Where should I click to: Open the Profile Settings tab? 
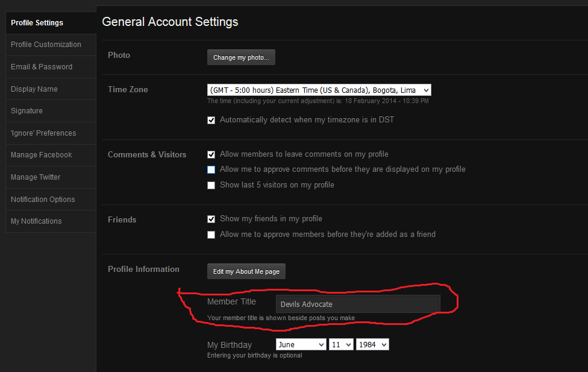[x=37, y=23]
